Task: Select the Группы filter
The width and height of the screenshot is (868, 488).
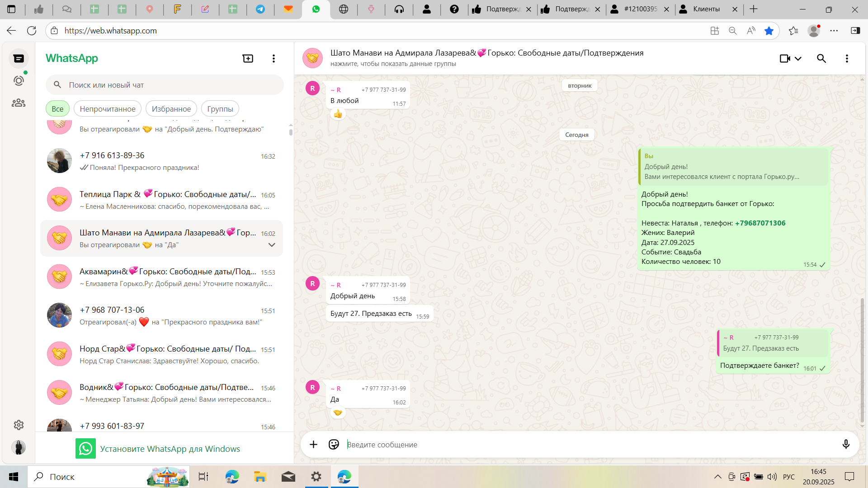Action: tap(220, 108)
